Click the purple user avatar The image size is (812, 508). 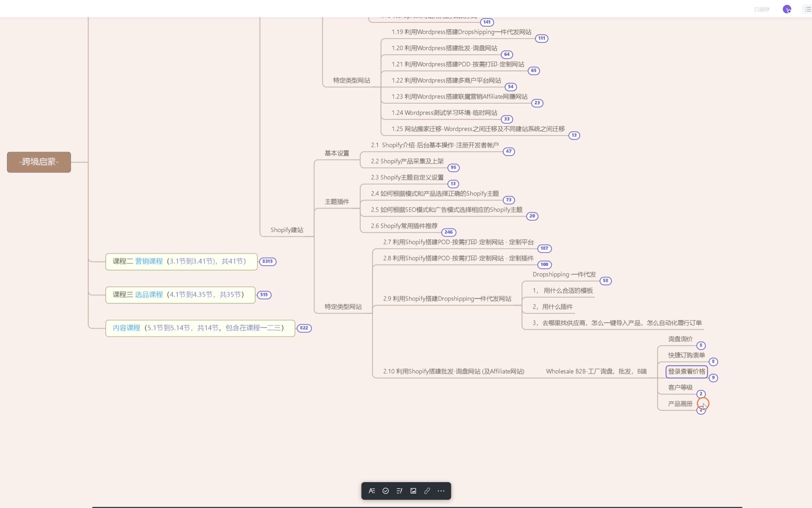pos(787,9)
